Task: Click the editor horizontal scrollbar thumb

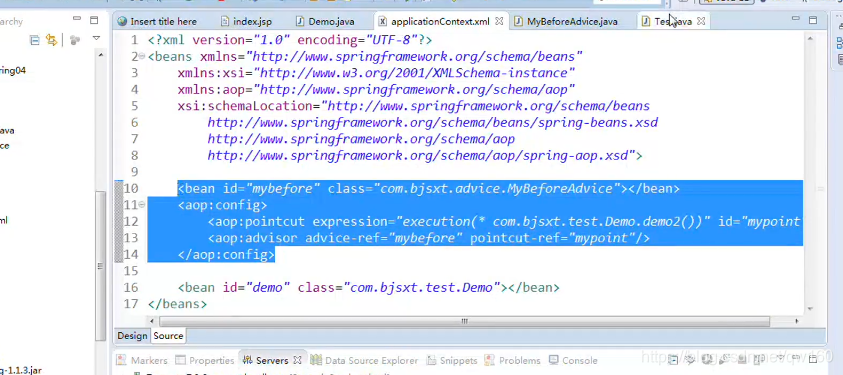Action: tap(464, 321)
